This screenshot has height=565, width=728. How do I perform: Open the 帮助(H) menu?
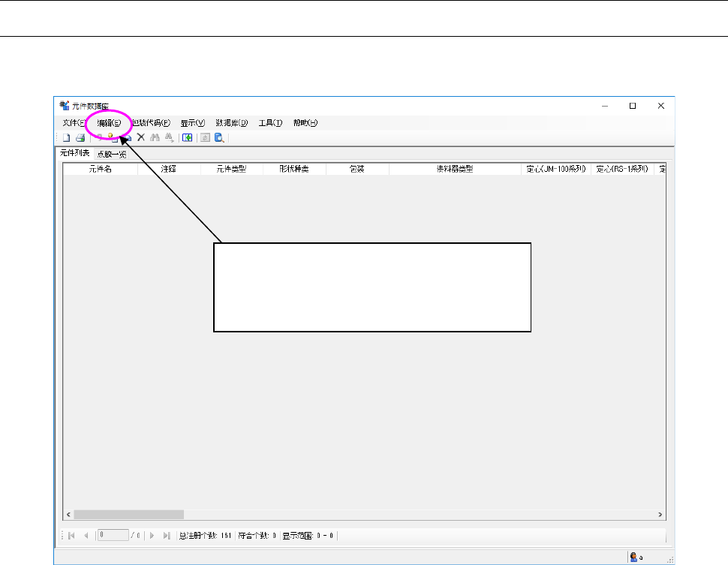click(x=305, y=123)
